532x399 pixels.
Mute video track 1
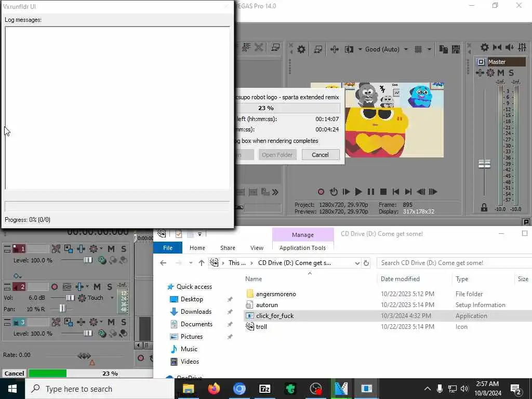pos(111,249)
